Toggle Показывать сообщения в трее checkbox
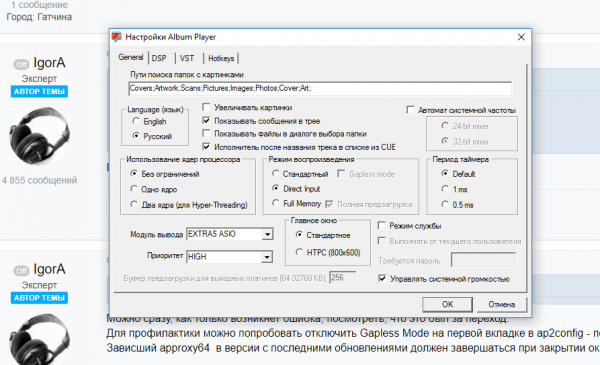This screenshot has width=600, height=365. (206, 121)
